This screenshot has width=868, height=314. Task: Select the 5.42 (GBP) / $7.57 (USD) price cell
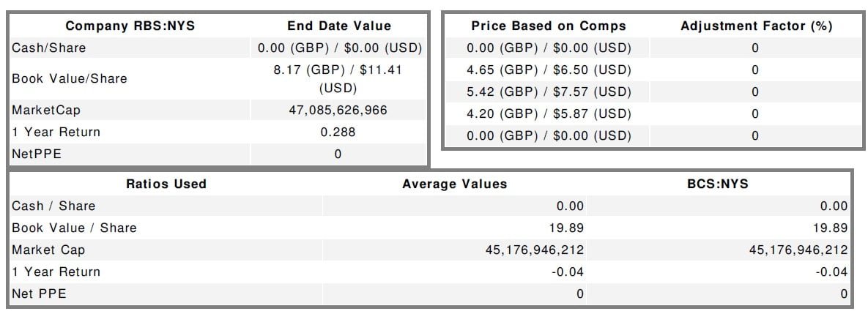(549, 92)
